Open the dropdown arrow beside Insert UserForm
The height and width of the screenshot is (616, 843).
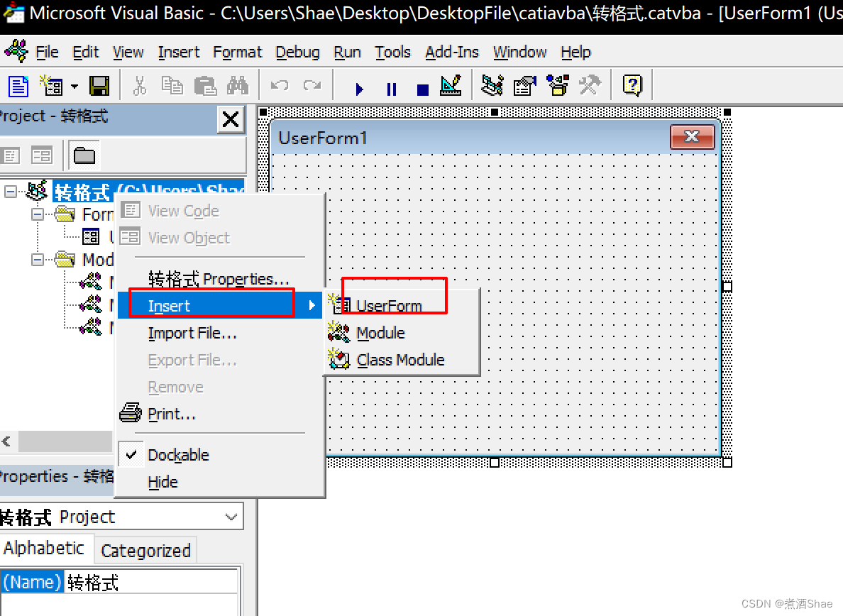pos(75,86)
